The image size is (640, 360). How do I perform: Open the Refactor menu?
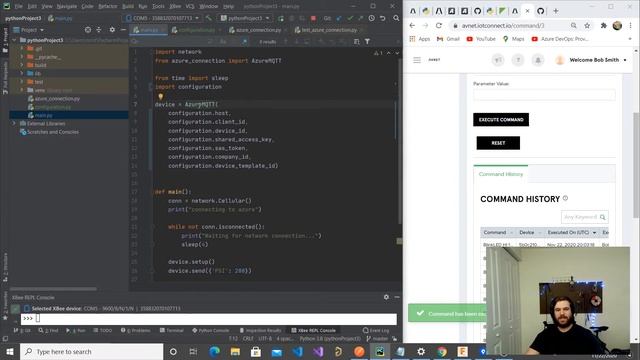108,6
